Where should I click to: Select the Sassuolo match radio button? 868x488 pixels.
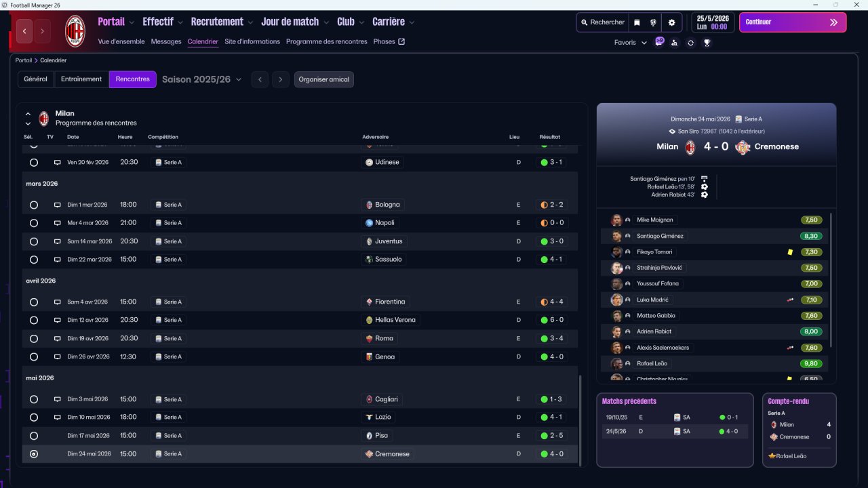click(34, 260)
